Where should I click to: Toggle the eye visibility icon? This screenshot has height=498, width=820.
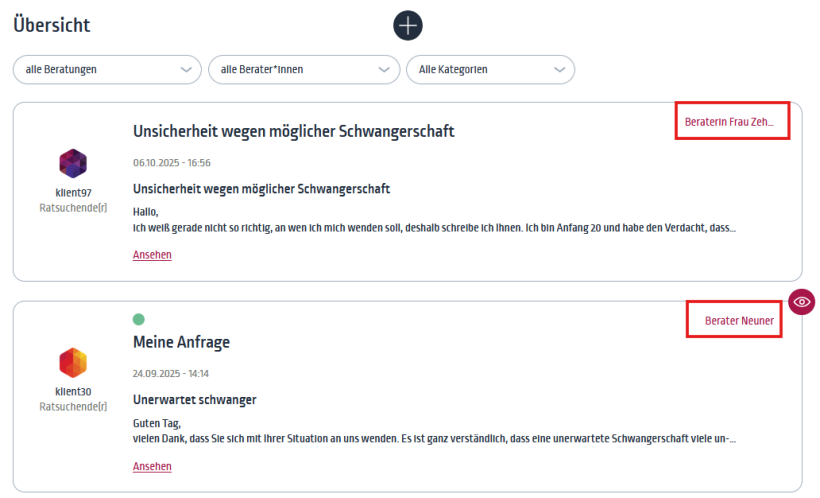(x=802, y=302)
